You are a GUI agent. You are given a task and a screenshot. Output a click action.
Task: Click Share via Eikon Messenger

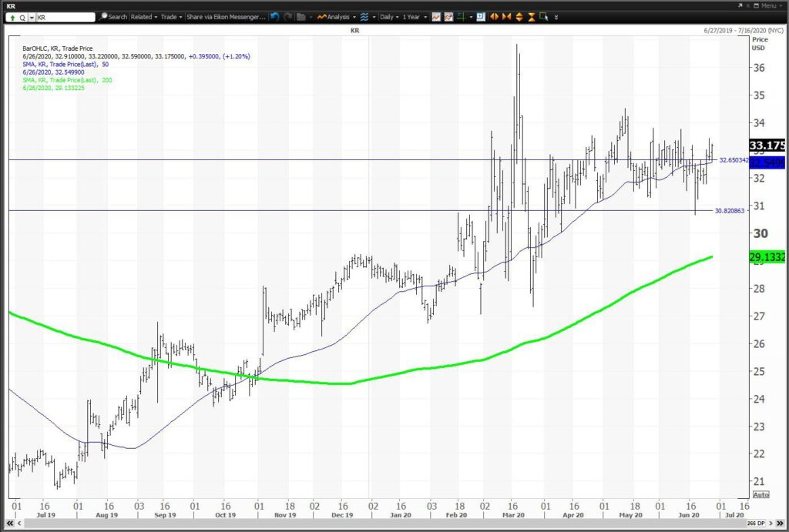point(226,17)
